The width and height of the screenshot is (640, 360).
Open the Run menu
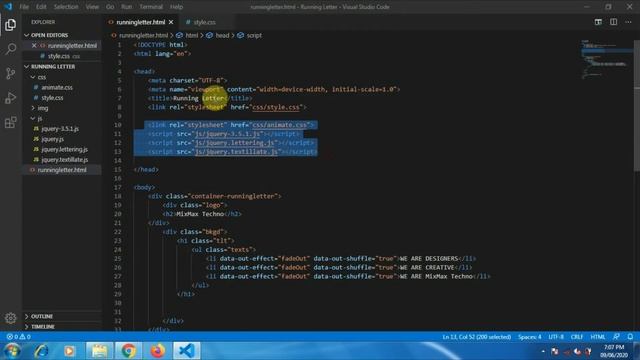[x=127, y=7]
